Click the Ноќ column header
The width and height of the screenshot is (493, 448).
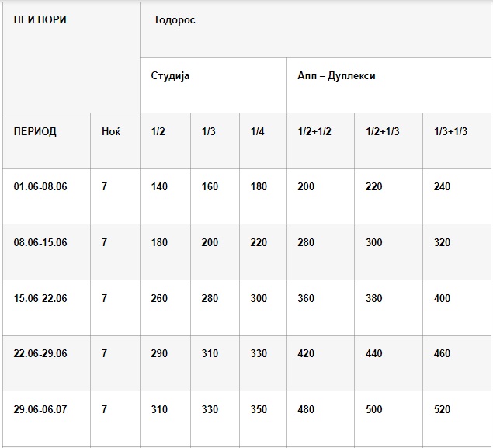click(111, 132)
